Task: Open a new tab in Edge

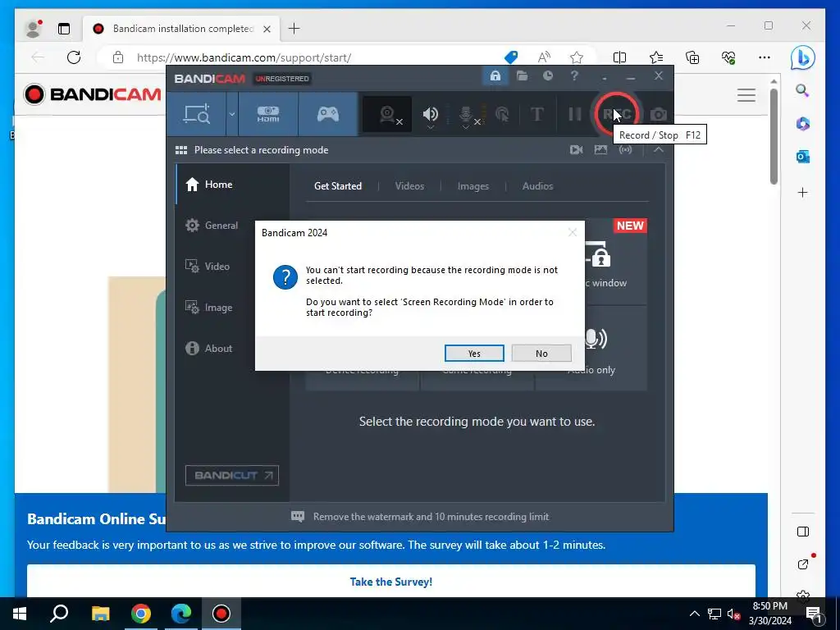Action: (x=294, y=29)
